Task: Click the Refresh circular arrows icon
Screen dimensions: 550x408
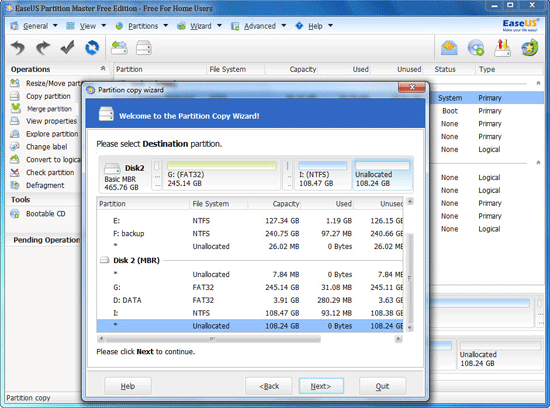Action: [92, 47]
